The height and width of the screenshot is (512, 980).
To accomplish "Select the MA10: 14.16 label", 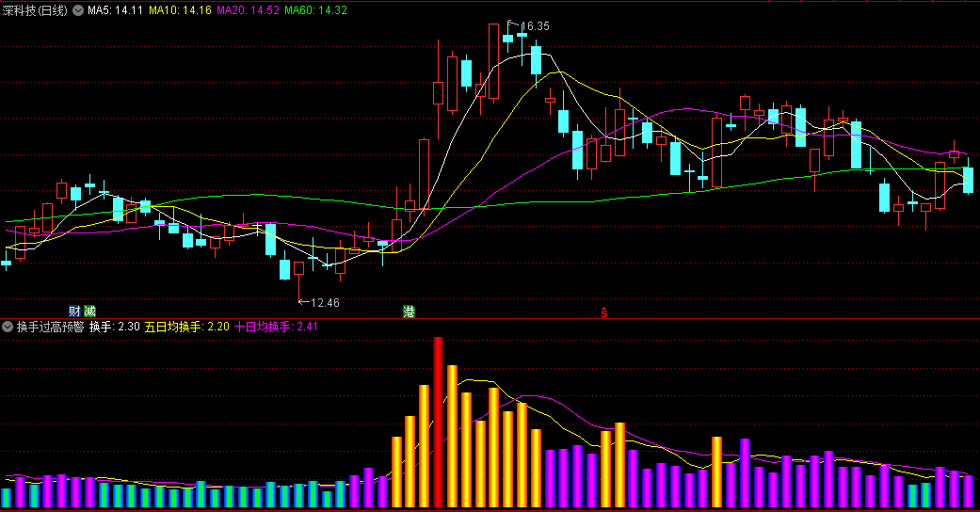I will tap(180, 10).
